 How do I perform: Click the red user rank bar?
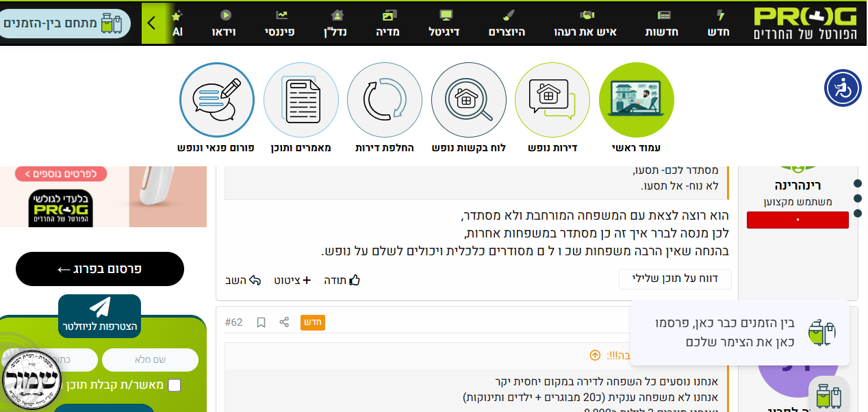(797, 220)
